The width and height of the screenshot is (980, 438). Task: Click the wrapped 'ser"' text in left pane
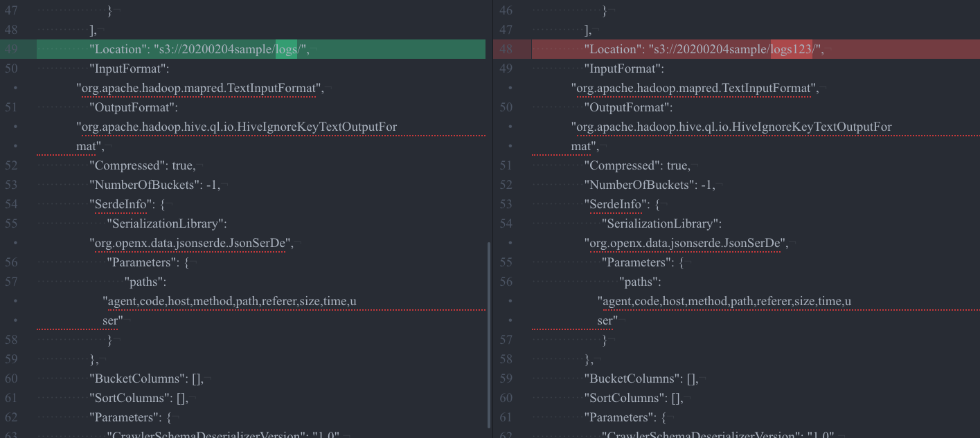[113, 320]
